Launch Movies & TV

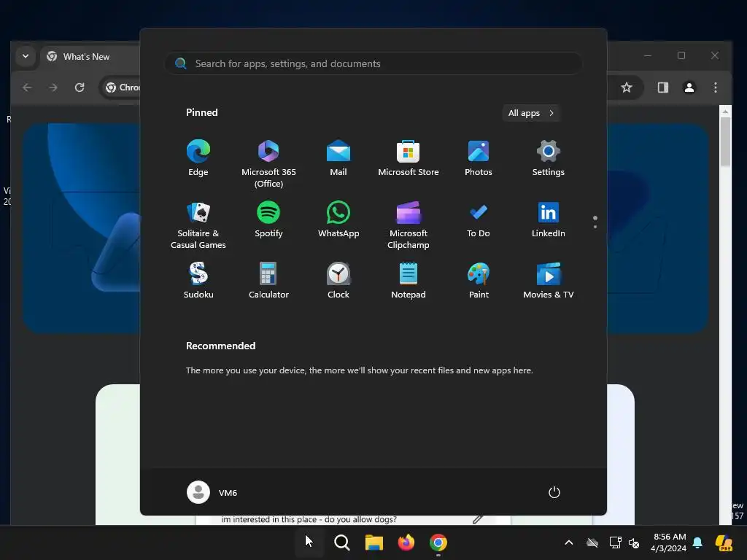click(549, 281)
